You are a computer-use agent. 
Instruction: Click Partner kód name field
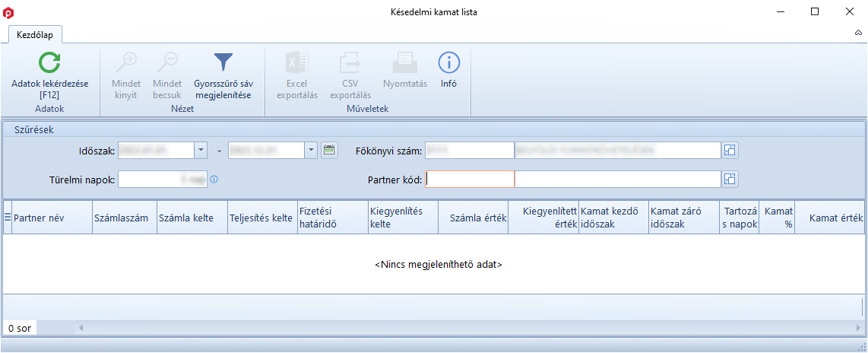(x=618, y=179)
